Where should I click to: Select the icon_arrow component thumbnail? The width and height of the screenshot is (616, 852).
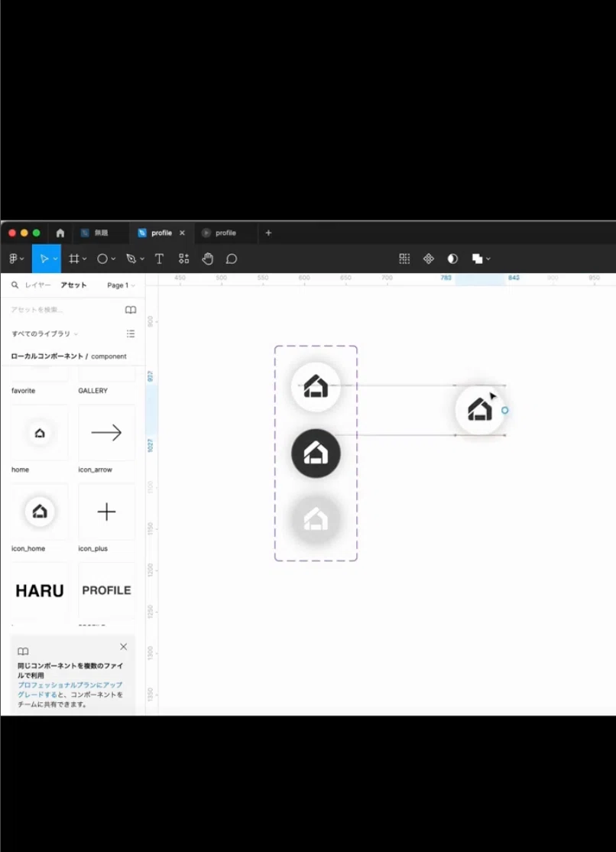(x=106, y=433)
